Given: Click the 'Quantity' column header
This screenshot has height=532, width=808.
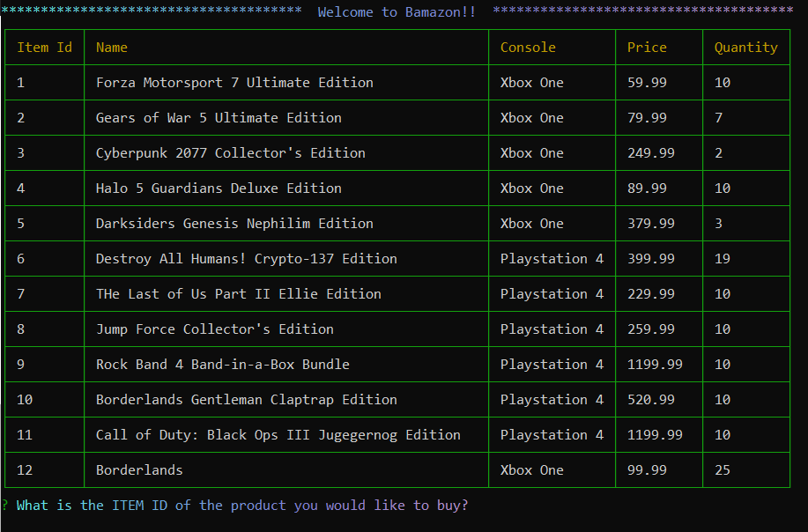Looking at the screenshot, I should click(746, 48).
